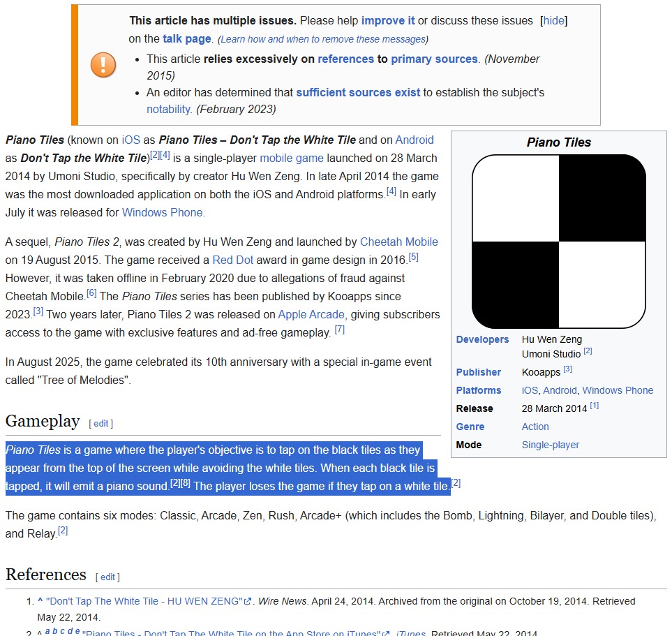672x636 pixels.
Task: Go to the iOS article link in intro
Action: click(x=130, y=140)
